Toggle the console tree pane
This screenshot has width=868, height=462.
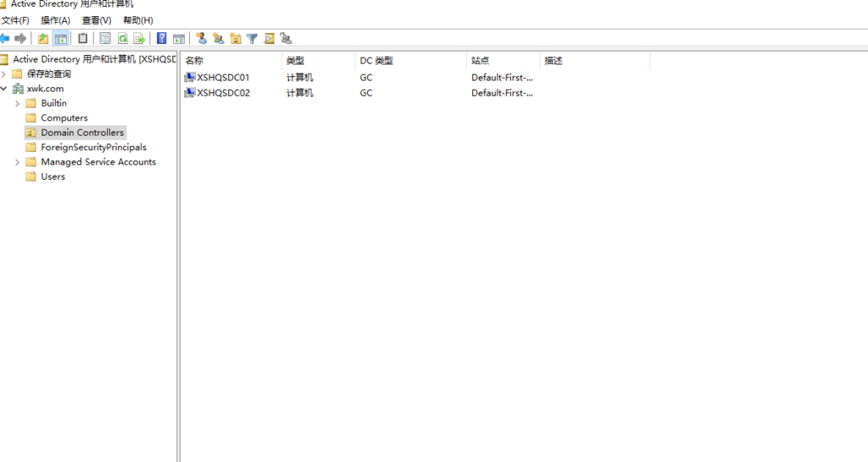pos(60,38)
